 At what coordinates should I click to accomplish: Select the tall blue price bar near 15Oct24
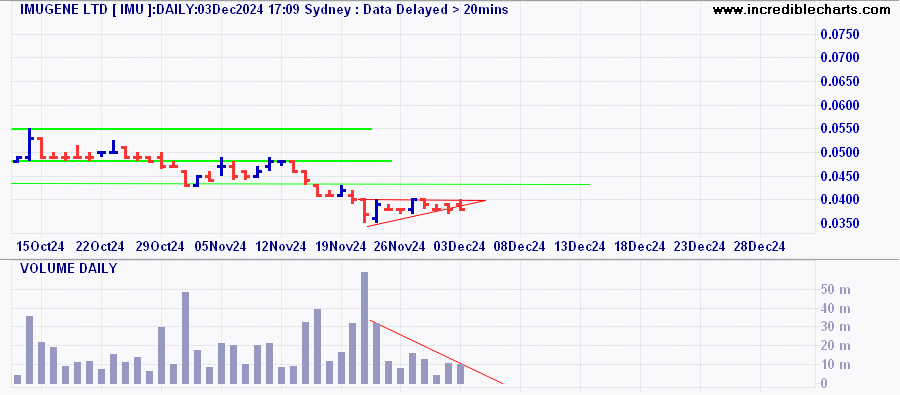(29, 144)
